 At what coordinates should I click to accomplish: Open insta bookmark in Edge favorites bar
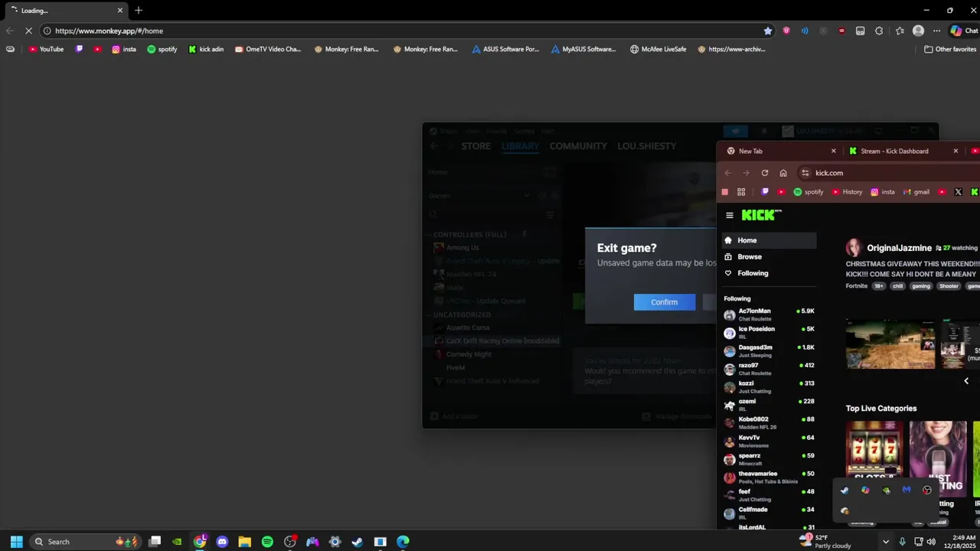click(124, 49)
